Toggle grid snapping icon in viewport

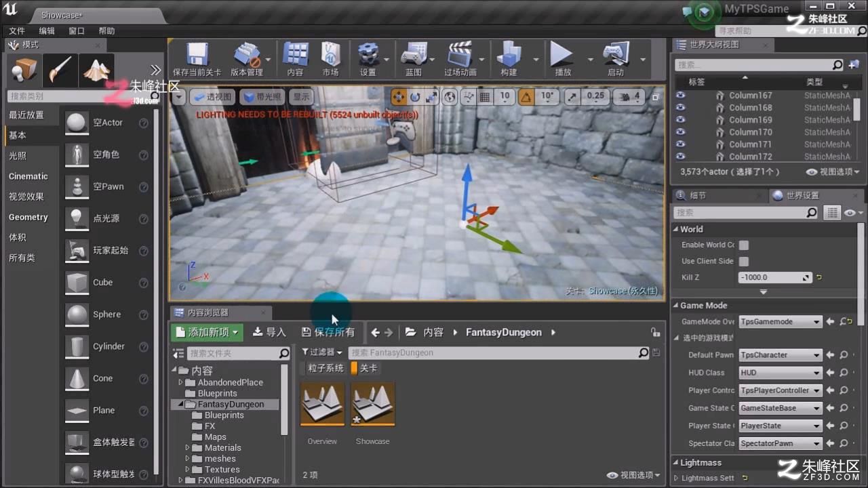pyautogui.click(x=485, y=97)
